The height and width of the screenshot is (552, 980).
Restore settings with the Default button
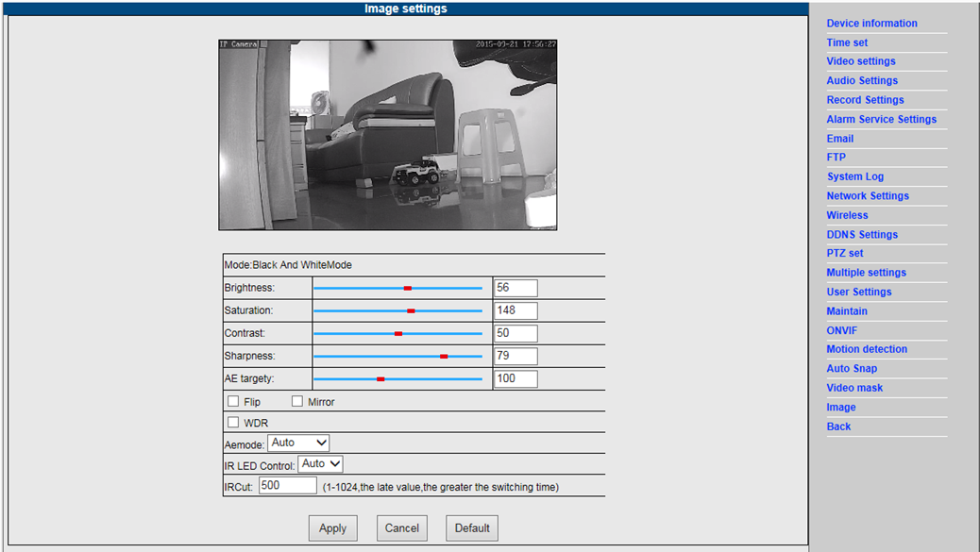click(x=472, y=528)
